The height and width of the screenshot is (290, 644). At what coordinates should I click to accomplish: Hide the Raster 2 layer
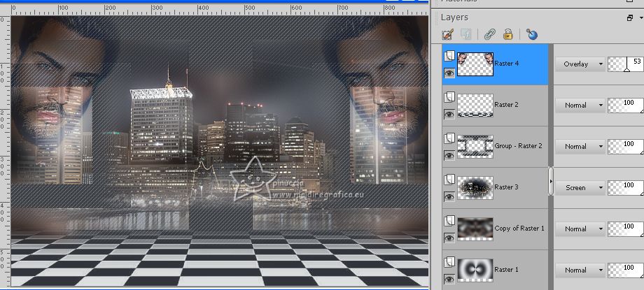[x=449, y=115]
